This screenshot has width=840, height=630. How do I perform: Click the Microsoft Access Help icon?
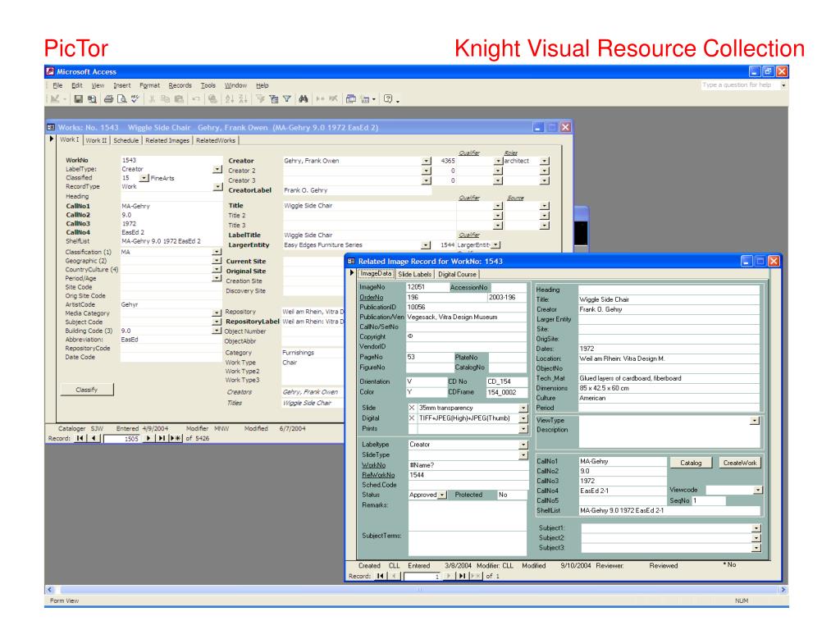click(x=388, y=99)
